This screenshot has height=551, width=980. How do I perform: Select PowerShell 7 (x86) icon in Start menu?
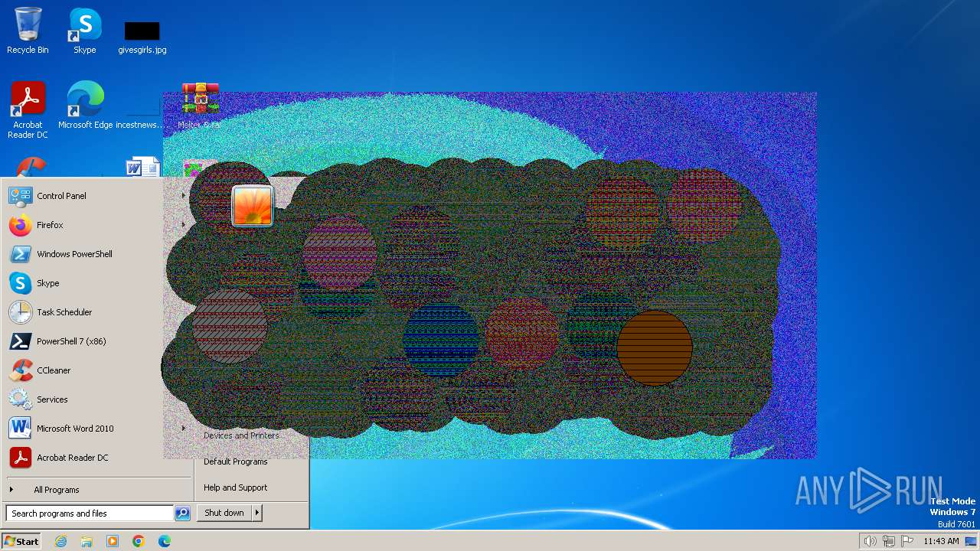[x=20, y=341]
